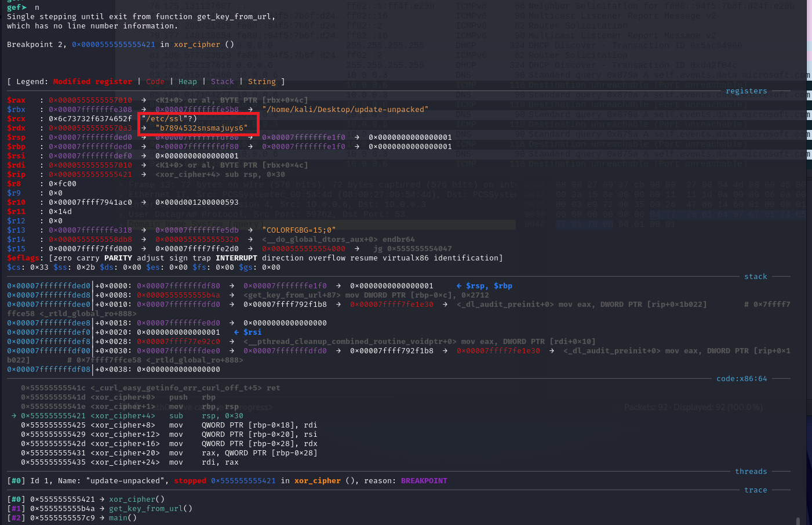Click the trace section header
The image size is (812, 525).
(x=756, y=490)
